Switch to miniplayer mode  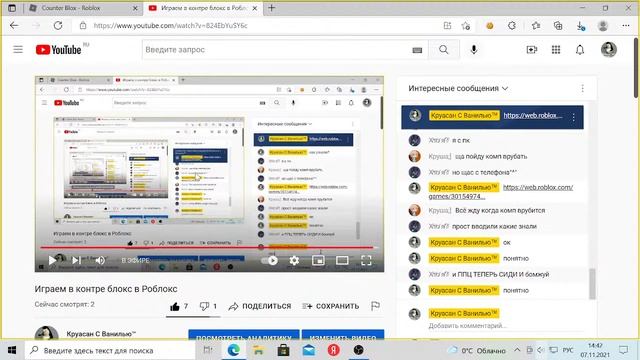(318, 260)
